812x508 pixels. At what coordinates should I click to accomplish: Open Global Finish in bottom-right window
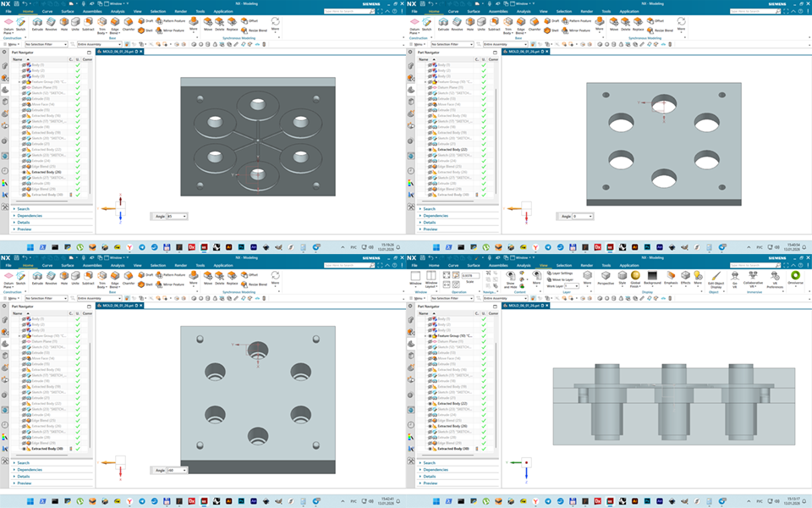pos(635,279)
